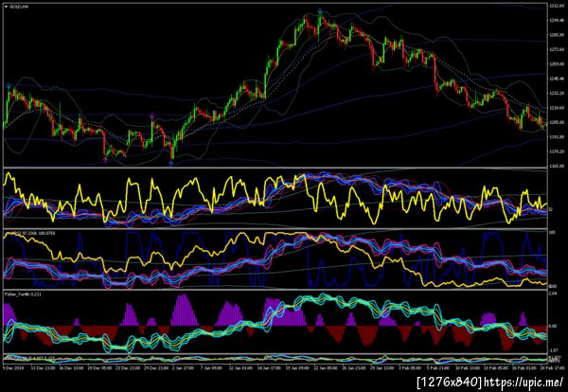Screen dimensions: 568x392
Task: Select the 14 Jan 17:00 time label
Action: click(268, 368)
